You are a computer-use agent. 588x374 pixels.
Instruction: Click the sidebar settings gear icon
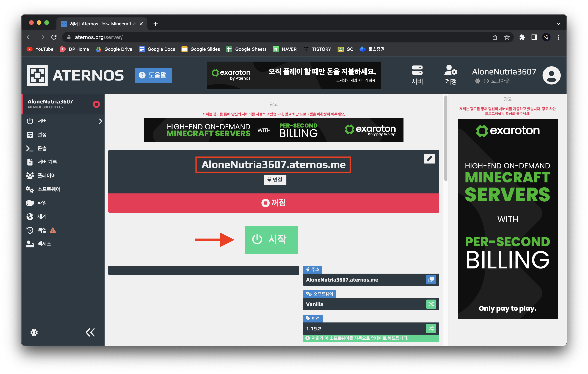coord(34,333)
